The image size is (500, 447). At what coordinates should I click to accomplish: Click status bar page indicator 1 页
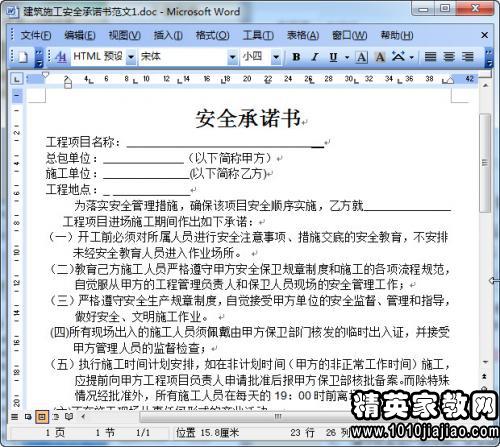coord(55,433)
